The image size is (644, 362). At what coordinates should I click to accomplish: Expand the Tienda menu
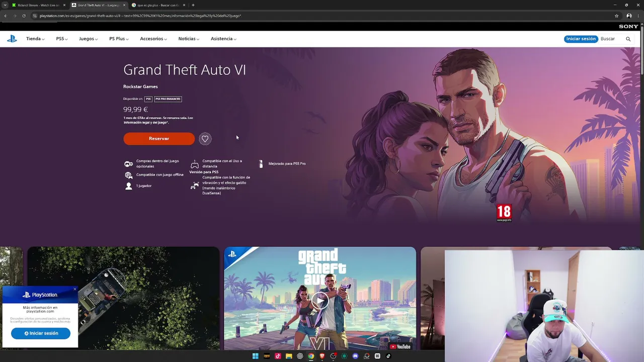tap(35, 39)
